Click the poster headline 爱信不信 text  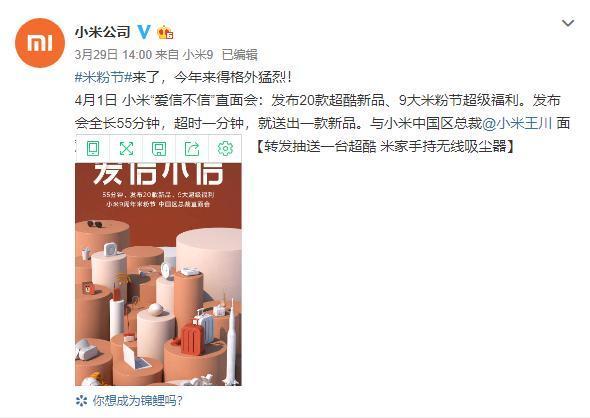click(158, 174)
